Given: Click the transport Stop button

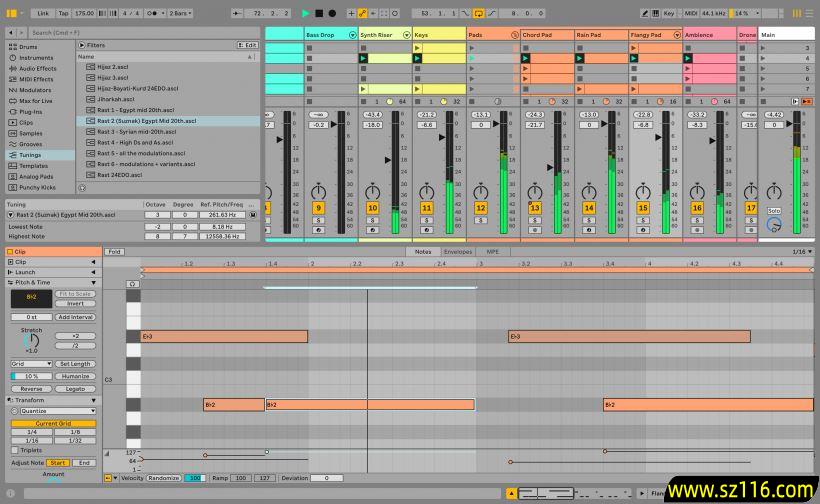Looking at the screenshot, I should pos(319,14).
